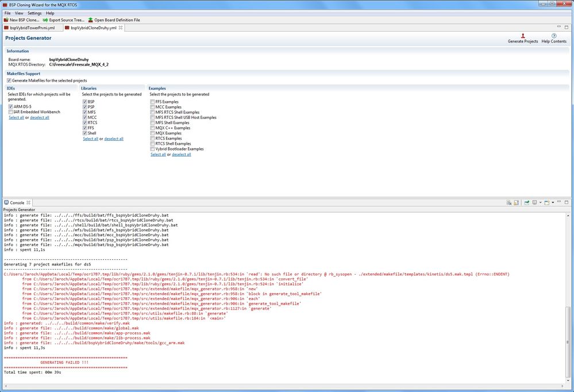Uncheck the ARM DS-5 IDE checkbox

pos(10,106)
